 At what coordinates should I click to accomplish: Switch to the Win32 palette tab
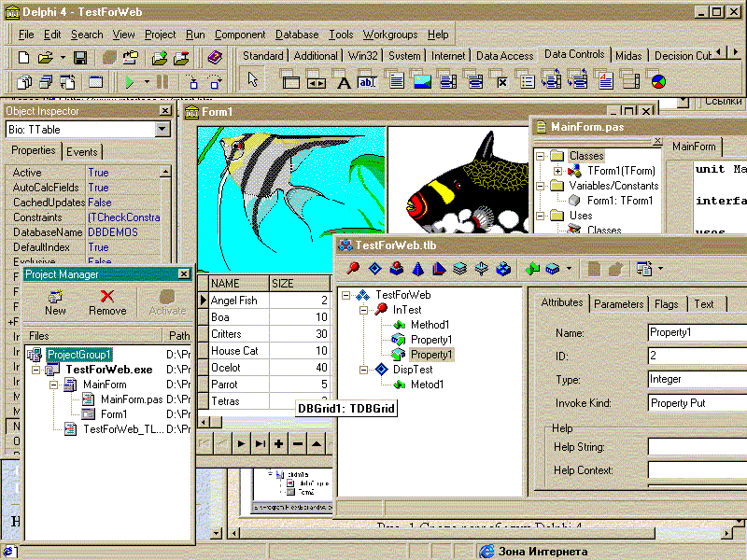click(x=362, y=56)
